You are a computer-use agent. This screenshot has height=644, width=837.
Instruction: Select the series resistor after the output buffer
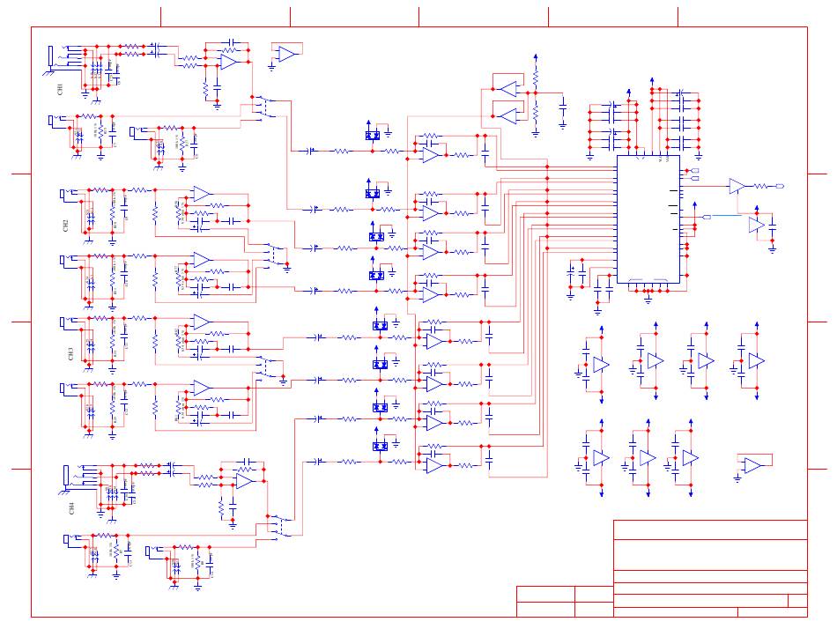coord(760,186)
